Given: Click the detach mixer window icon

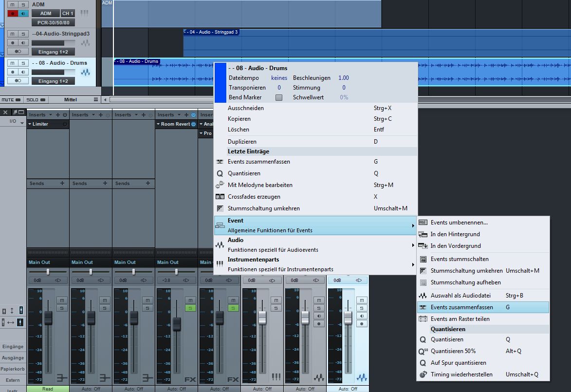Looking at the screenshot, I should pos(18,112).
